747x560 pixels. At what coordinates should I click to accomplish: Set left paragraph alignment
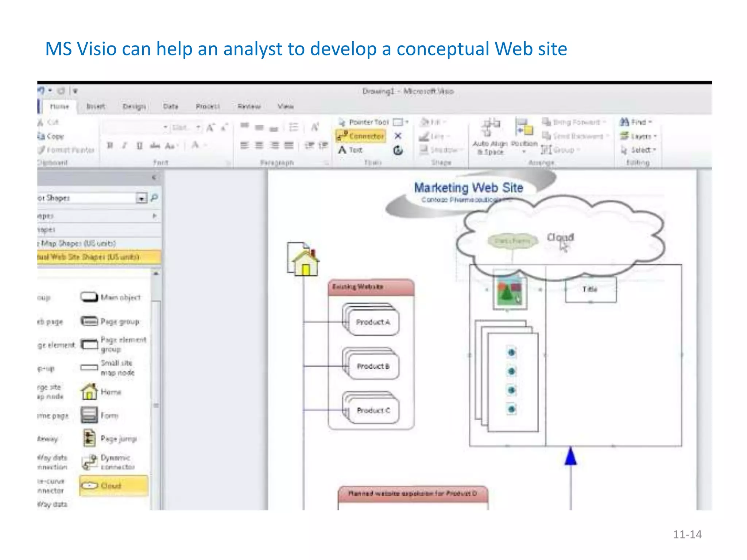[244, 145]
